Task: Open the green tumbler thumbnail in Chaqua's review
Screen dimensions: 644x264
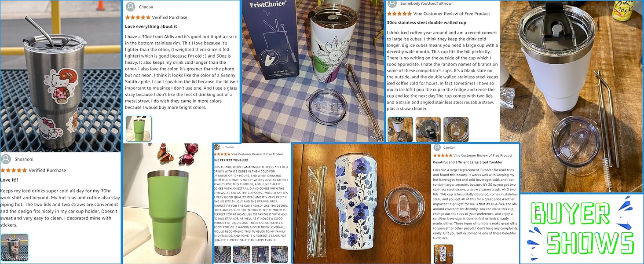Action: pyautogui.click(x=139, y=128)
